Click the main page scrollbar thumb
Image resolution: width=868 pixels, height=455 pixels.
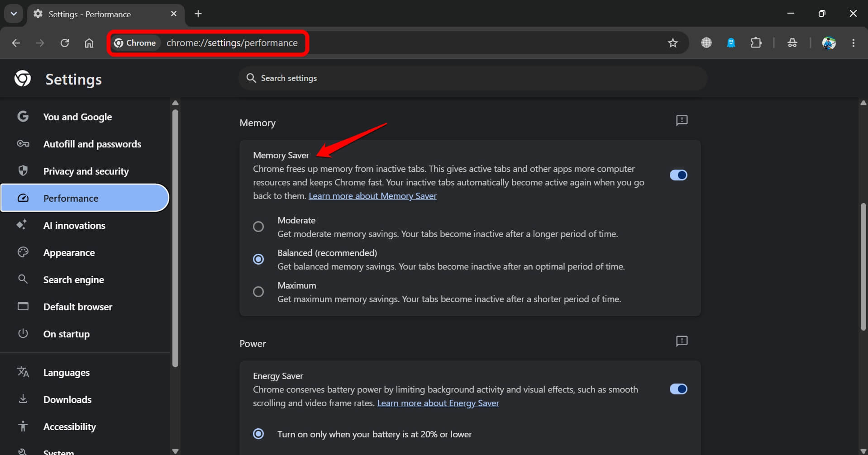coord(863,267)
